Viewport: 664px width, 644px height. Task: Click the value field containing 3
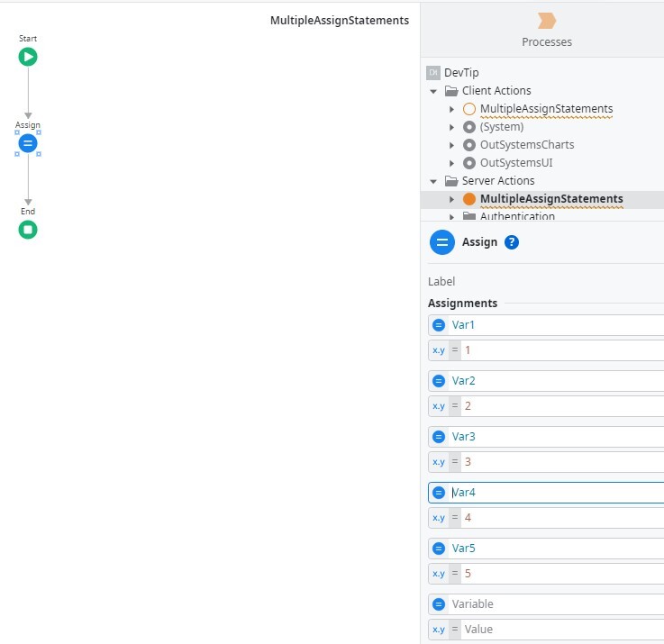click(x=559, y=462)
